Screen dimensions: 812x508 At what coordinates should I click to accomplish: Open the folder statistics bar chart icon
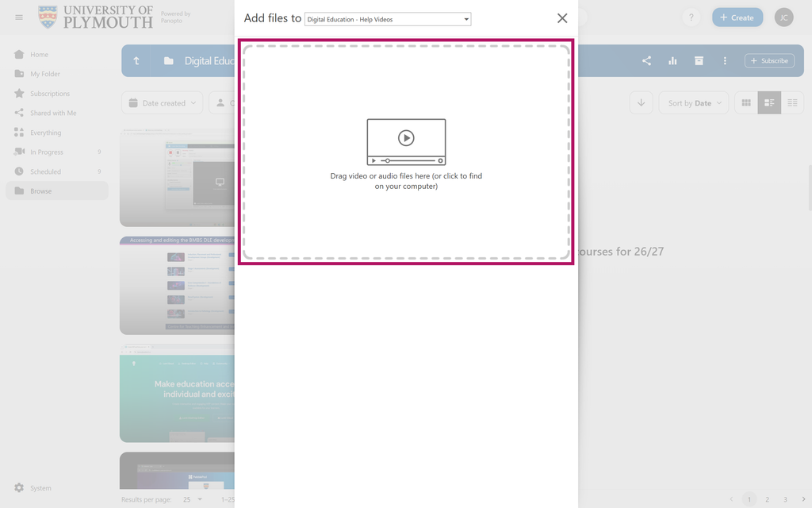tap(672, 60)
